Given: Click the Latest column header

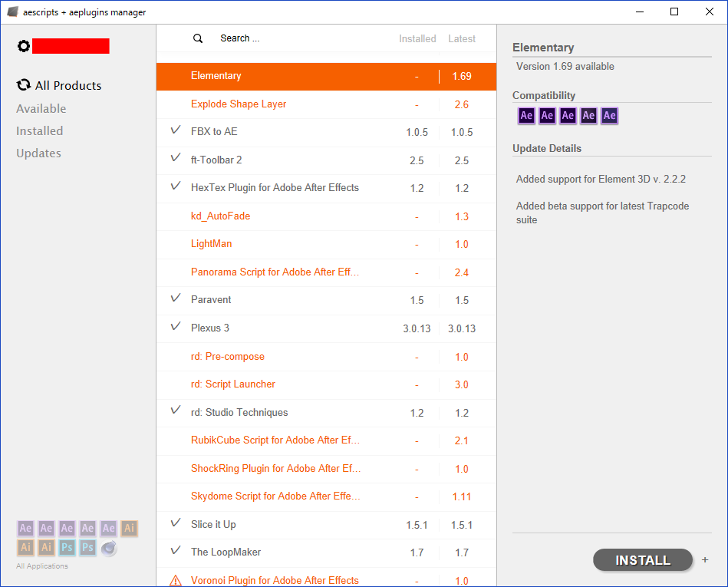Looking at the screenshot, I should click(x=462, y=38).
